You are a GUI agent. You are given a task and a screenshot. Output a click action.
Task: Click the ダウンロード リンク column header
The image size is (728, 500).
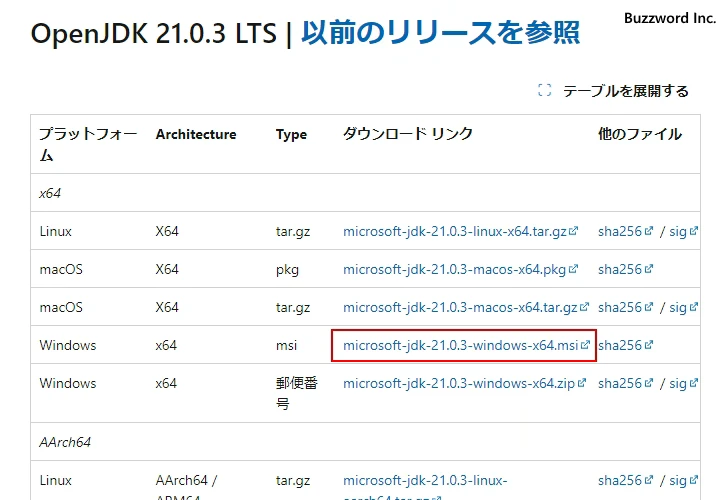(408, 134)
